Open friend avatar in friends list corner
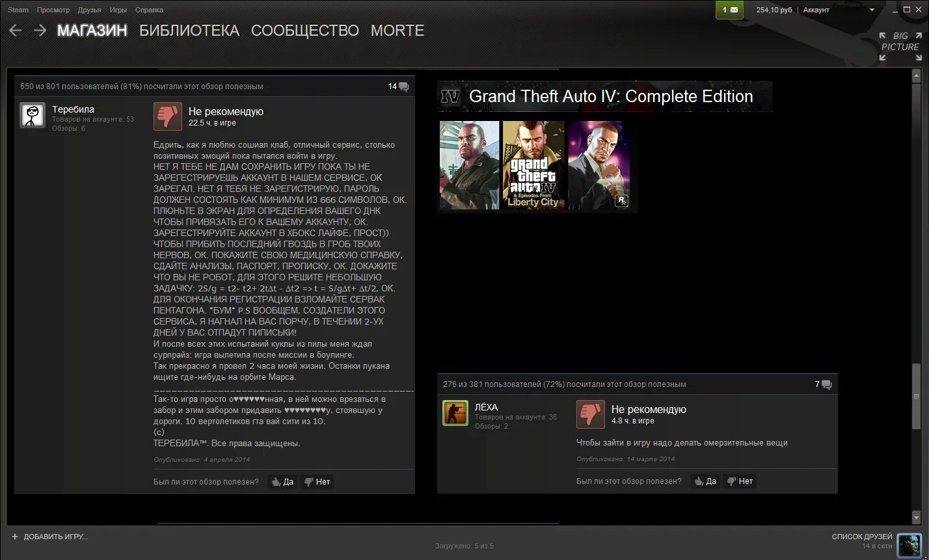This screenshot has width=929, height=560. [909, 545]
